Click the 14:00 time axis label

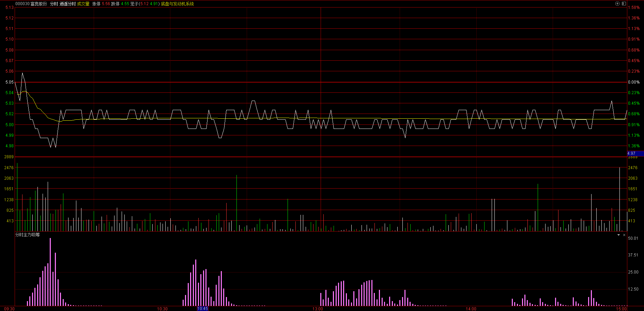471,309
